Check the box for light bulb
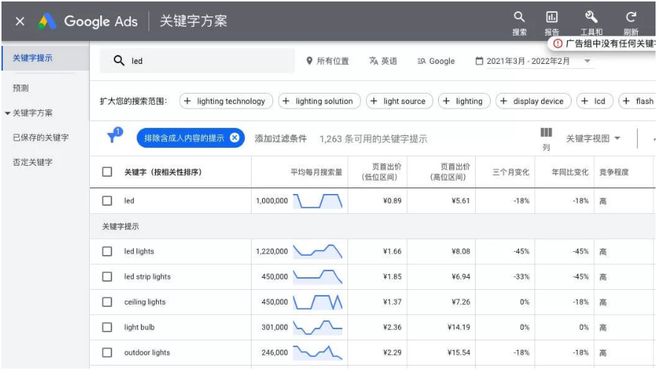The image size is (660, 379). coord(107,327)
